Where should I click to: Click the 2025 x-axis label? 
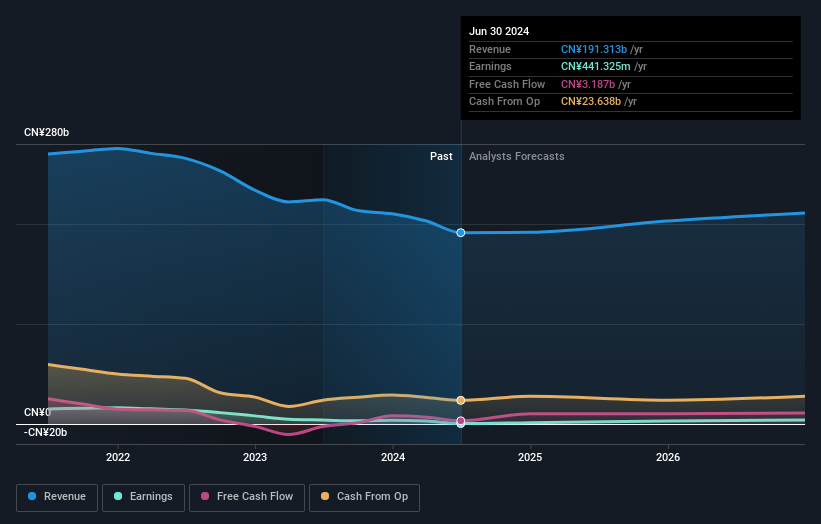530,457
